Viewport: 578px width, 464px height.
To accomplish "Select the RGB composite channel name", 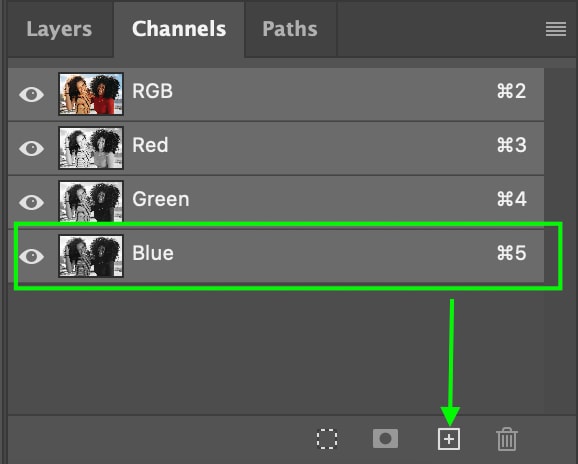I will pos(152,91).
